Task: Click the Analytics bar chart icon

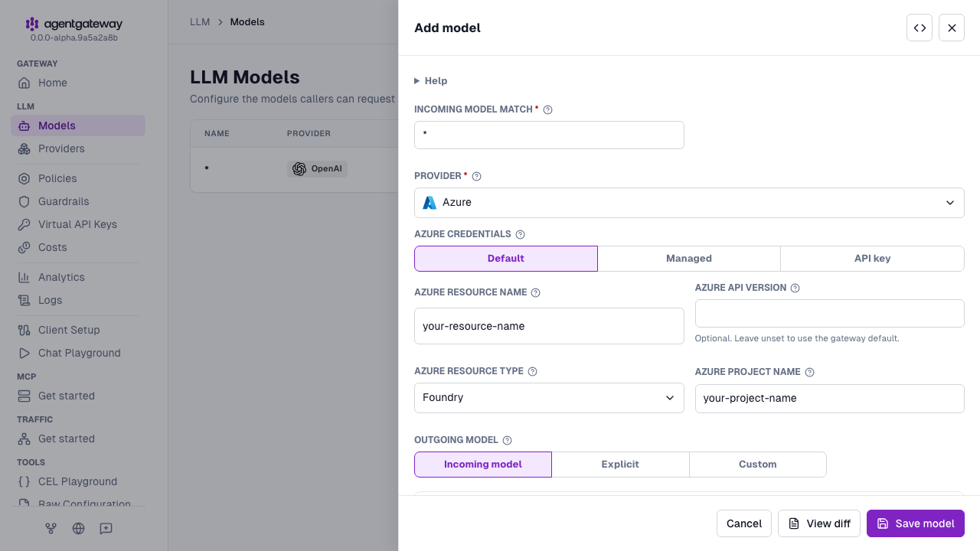Action: [x=24, y=277]
